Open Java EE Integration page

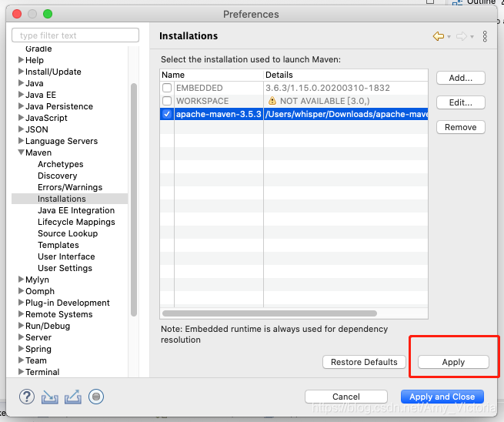click(x=76, y=210)
